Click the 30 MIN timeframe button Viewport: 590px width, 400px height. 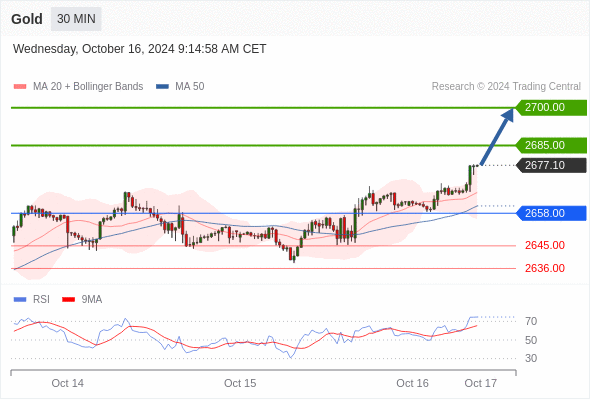tap(76, 19)
